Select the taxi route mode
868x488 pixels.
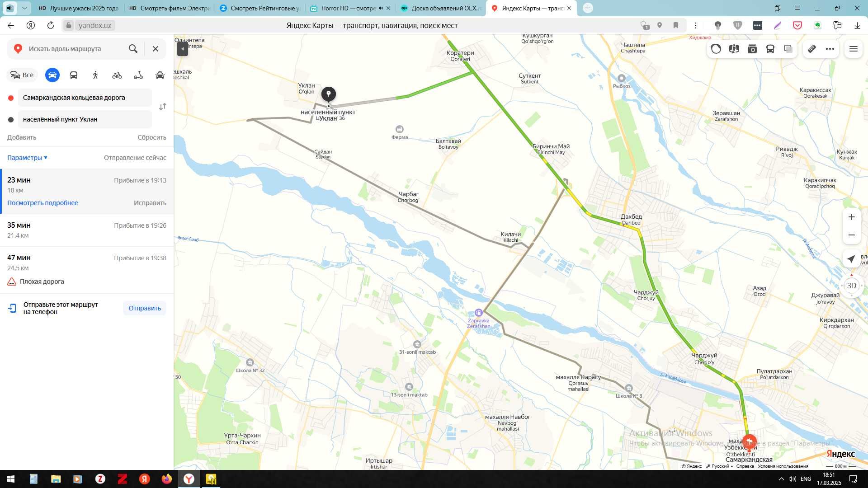160,75
